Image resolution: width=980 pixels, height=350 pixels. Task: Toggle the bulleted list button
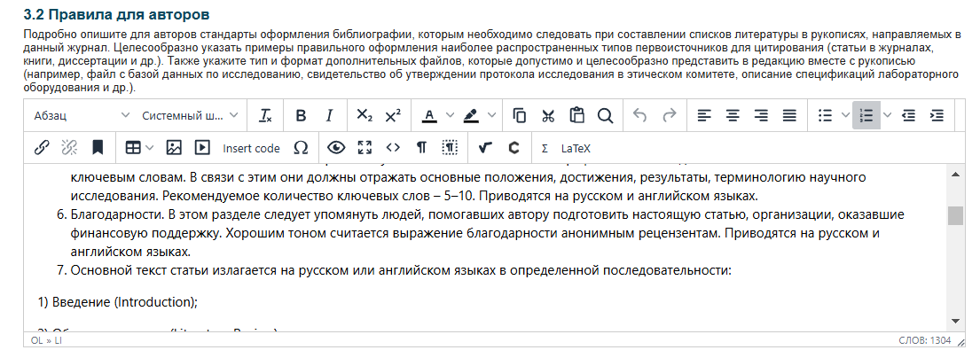click(826, 115)
